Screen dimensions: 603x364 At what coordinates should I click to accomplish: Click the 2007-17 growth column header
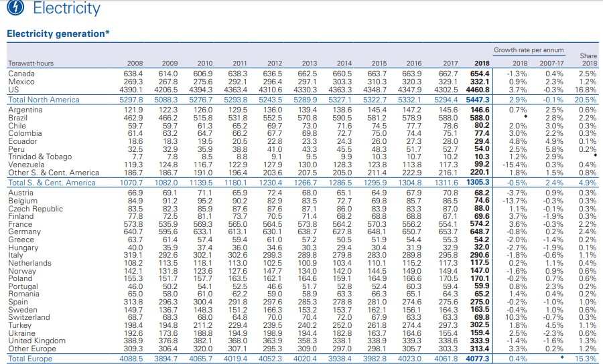553,63
